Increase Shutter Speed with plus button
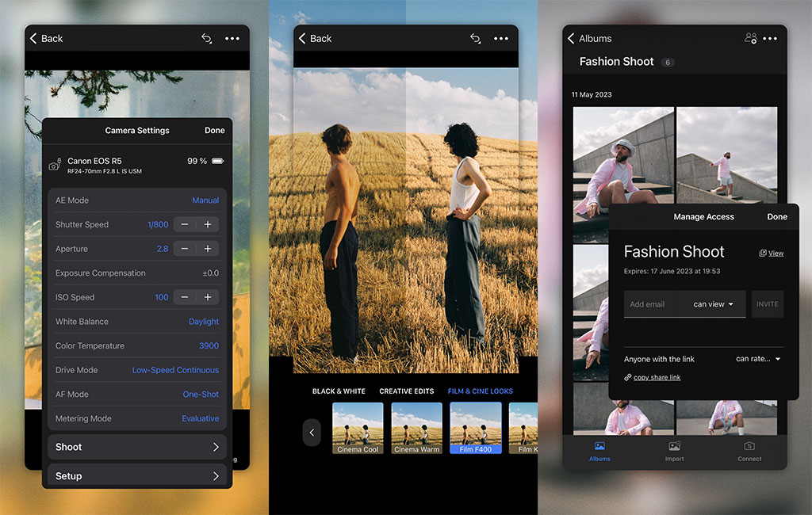Image resolution: width=812 pixels, height=515 pixels. tap(208, 224)
